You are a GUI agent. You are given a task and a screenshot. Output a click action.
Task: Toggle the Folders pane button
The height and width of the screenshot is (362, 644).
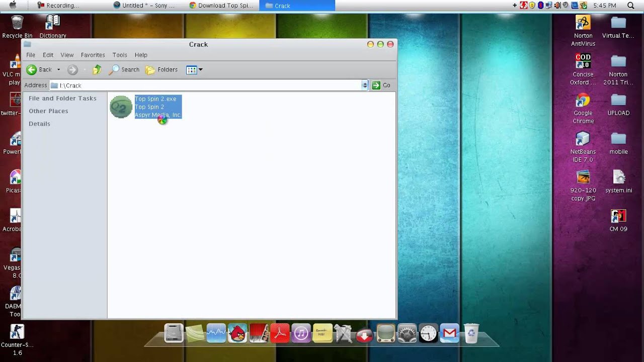point(162,70)
